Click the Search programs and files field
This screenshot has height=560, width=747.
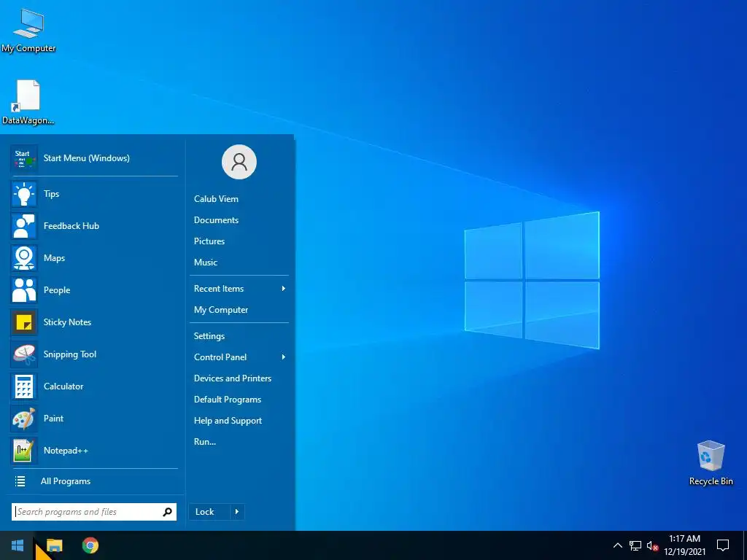[94, 512]
